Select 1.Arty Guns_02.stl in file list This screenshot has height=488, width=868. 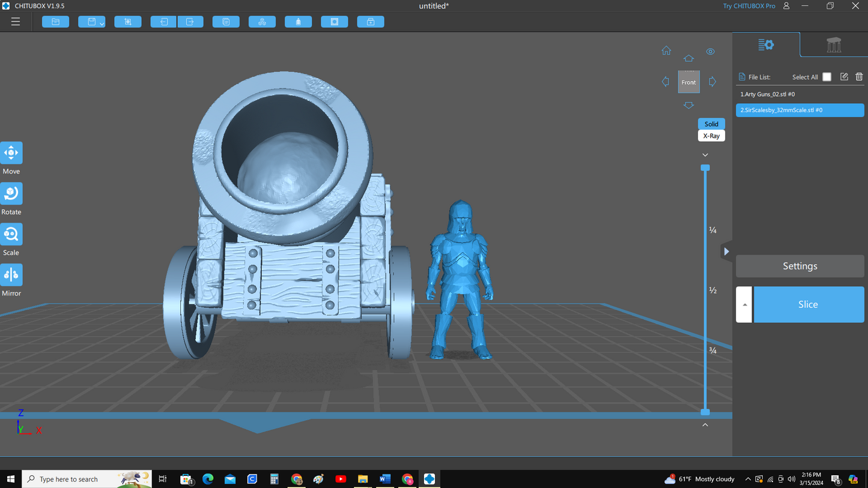coord(800,94)
